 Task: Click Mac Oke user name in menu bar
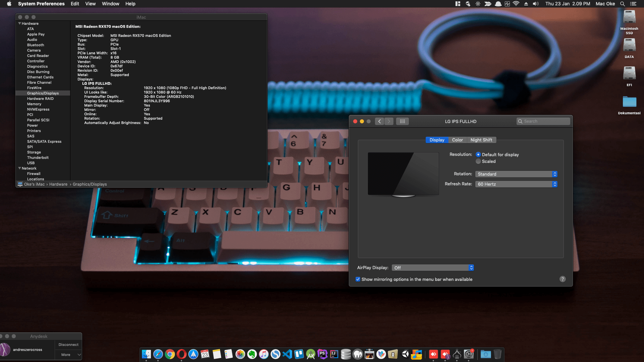point(605,4)
